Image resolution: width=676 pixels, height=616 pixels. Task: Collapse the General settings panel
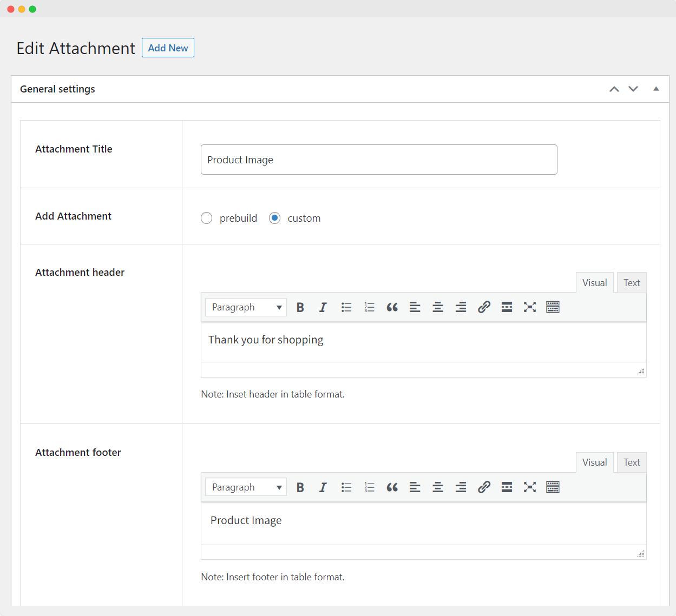(x=656, y=89)
